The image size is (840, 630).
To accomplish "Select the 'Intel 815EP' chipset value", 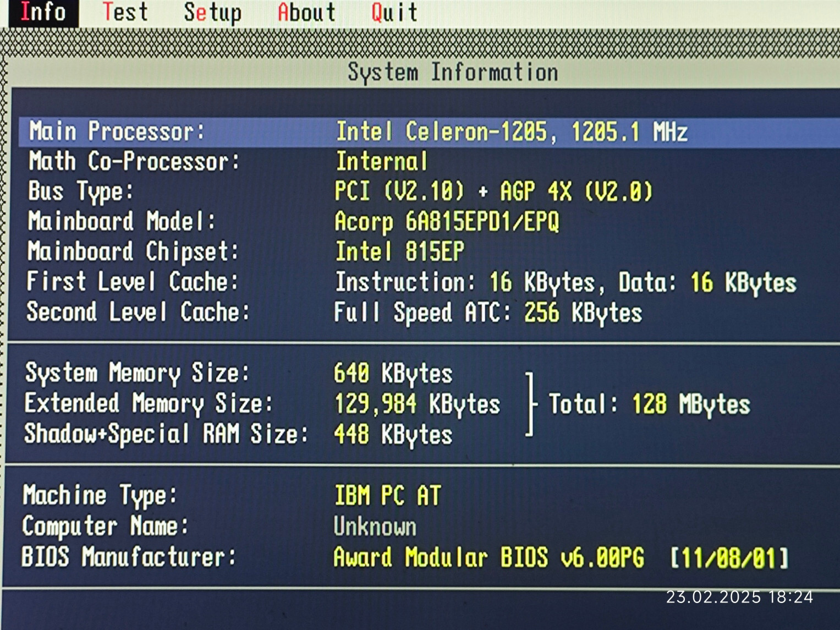I will click(x=400, y=252).
